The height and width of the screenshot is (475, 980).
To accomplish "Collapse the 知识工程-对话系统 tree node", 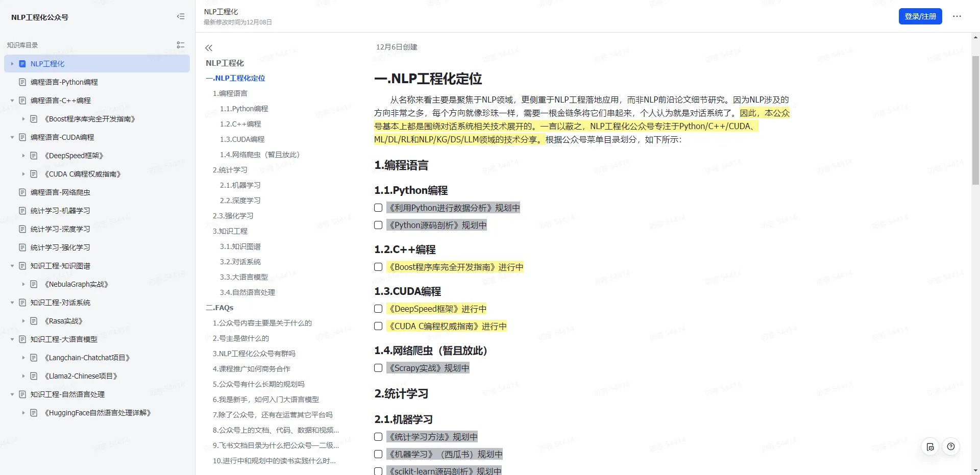I will tap(12, 303).
